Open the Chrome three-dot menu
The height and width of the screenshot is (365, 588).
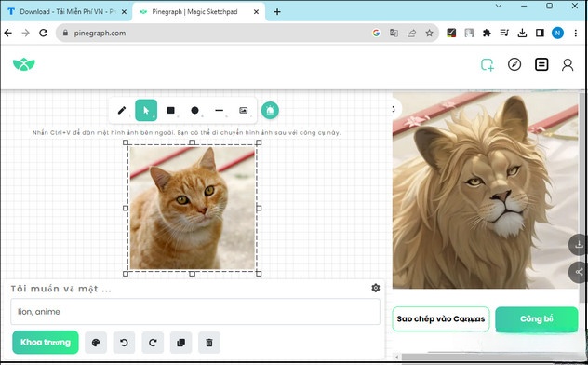click(x=576, y=33)
